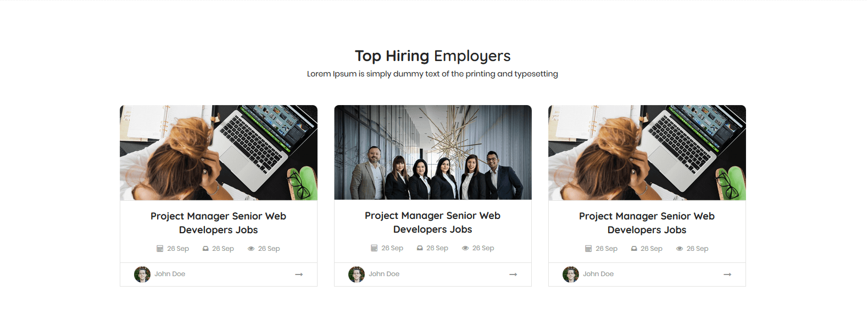Open the first card's Project Manager job title
The image size is (868, 324).
coord(219,223)
